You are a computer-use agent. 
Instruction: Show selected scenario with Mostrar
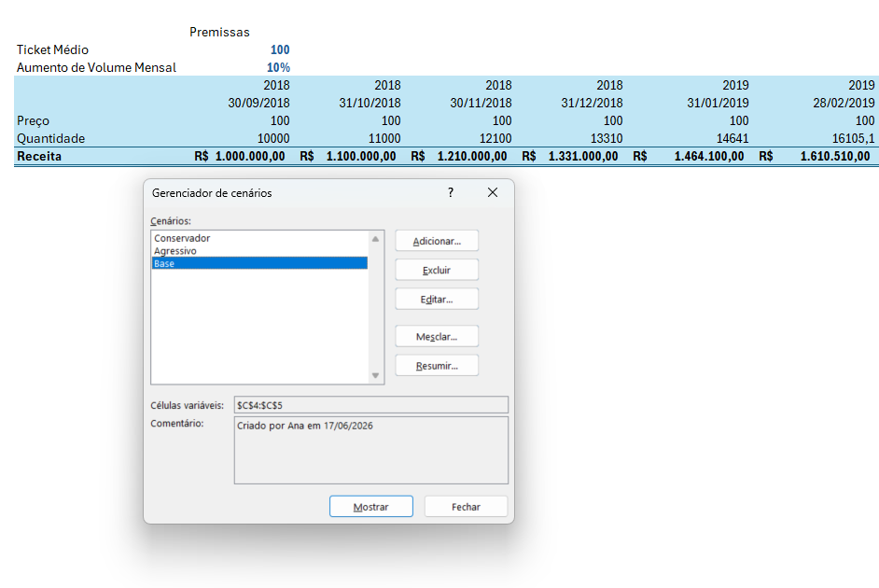(371, 506)
